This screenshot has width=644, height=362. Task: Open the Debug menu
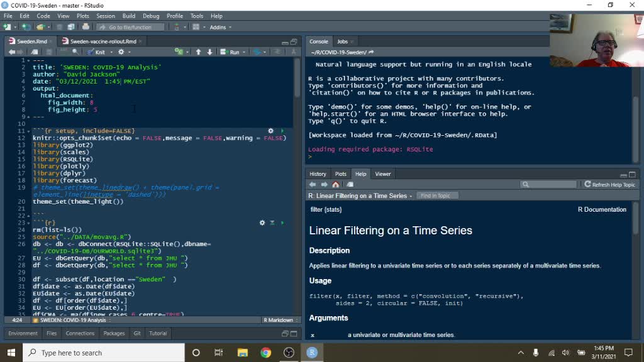tap(151, 16)
